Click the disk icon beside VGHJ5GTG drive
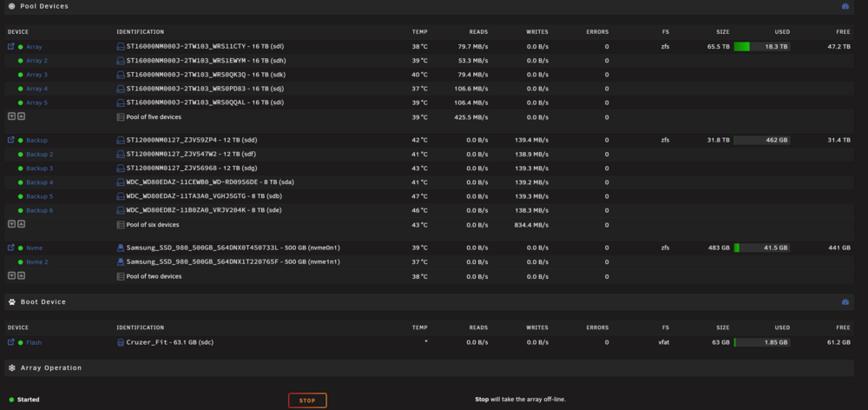 point(121,196)
